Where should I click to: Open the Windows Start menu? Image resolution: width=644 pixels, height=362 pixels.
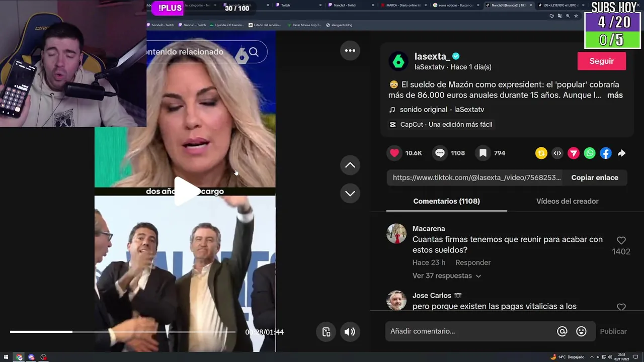point(7,357)
